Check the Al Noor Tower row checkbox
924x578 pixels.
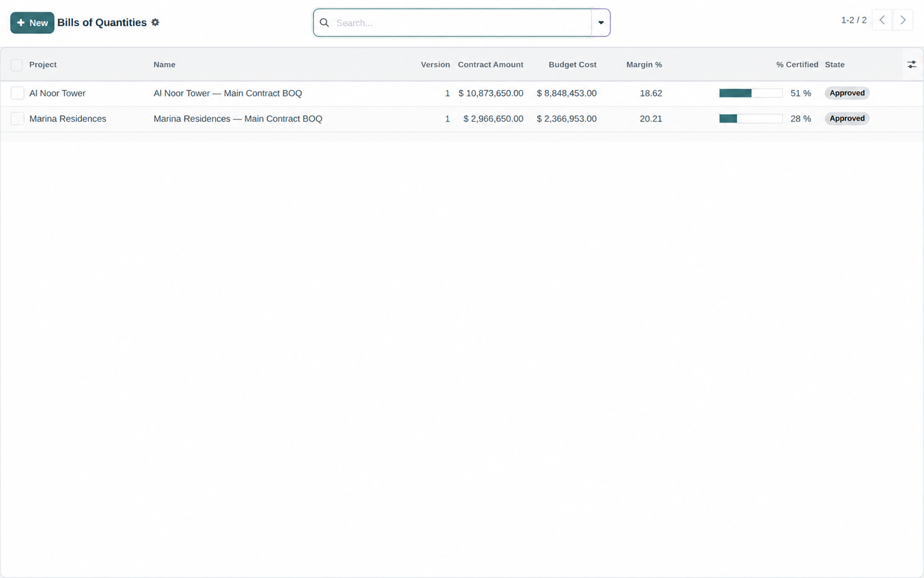point(17,93)
